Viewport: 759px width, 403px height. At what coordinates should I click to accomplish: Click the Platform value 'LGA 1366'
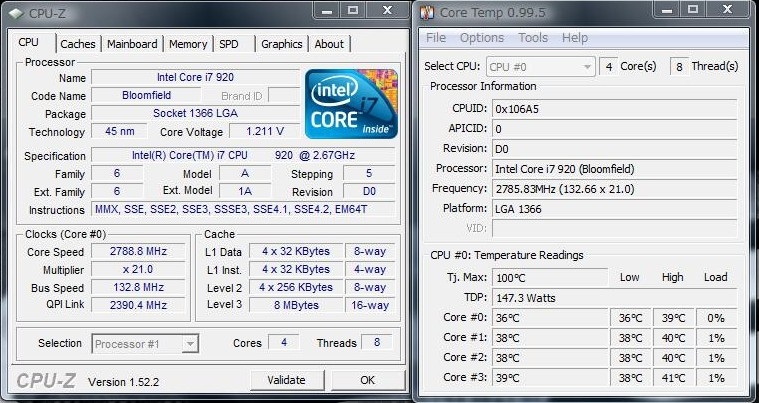pos(615,209)
